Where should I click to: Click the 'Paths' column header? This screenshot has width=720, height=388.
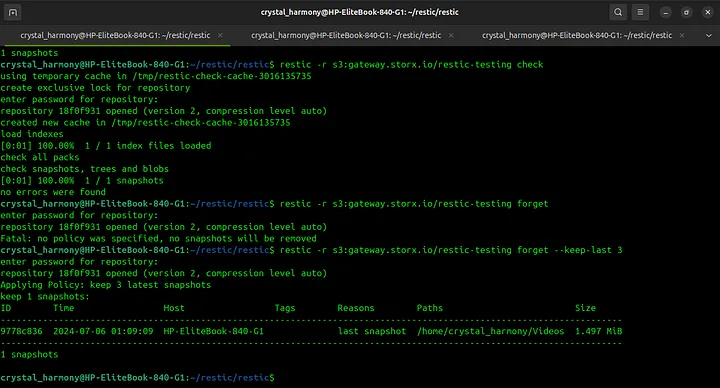[430, 308]
